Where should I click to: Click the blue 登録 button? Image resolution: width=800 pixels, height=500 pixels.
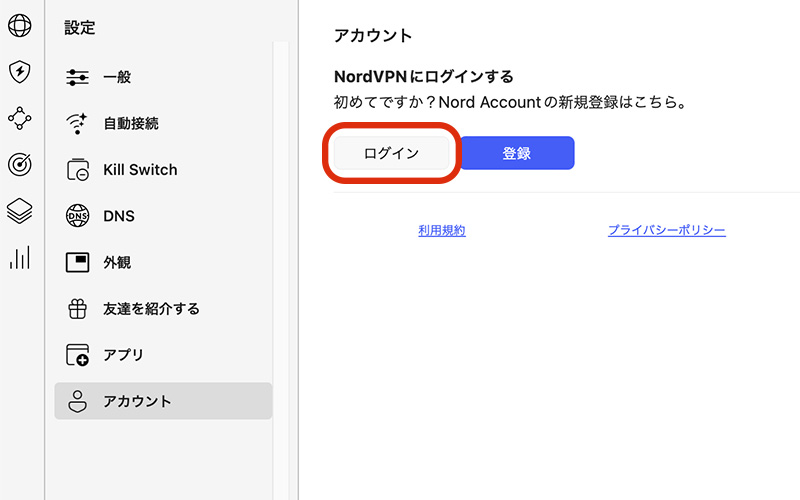[x=517, y=153]
